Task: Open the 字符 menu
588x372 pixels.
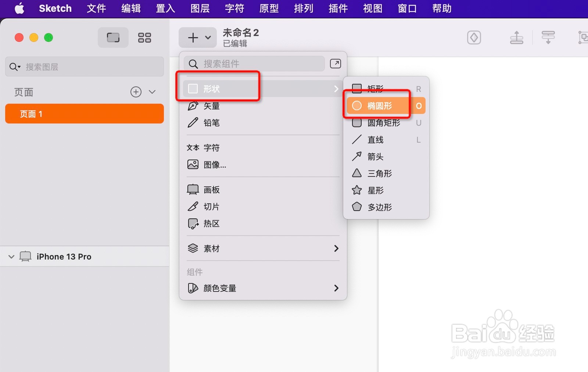Action: pos(234,8)
